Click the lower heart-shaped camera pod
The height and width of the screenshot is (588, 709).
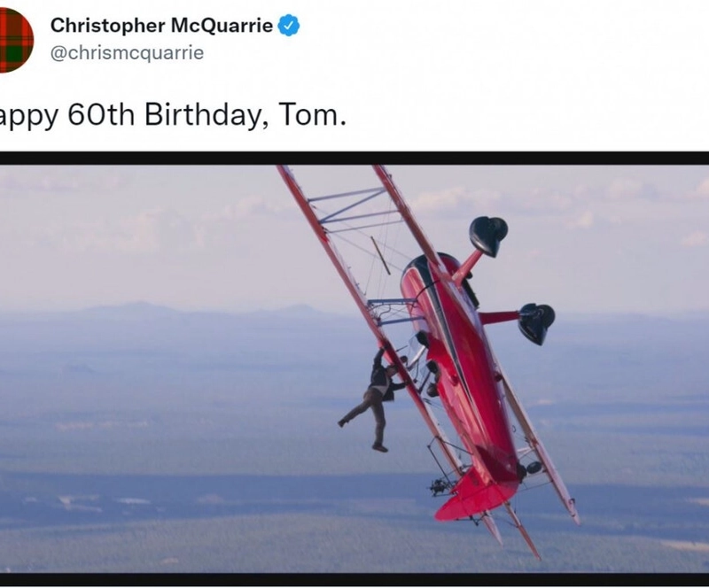(x=536, y=323)
